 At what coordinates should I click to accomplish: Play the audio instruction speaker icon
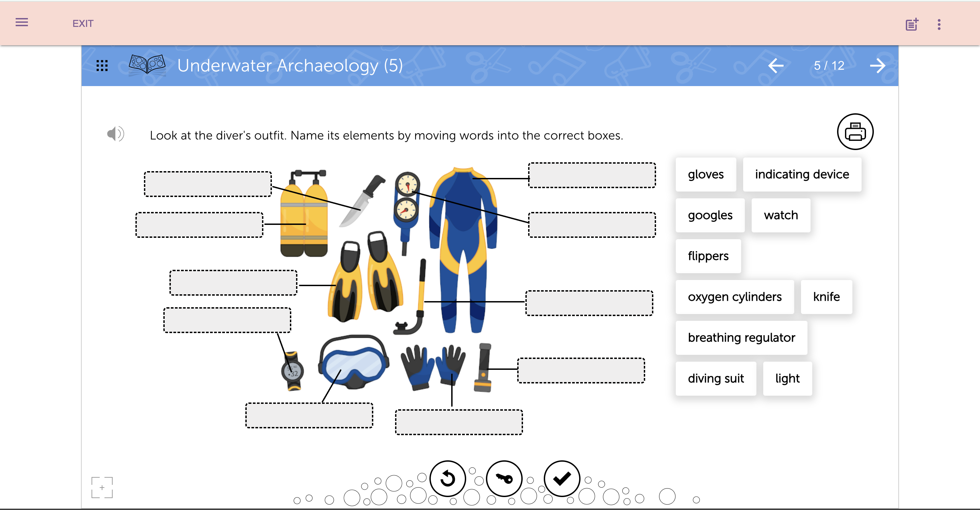tap(116, 134)
